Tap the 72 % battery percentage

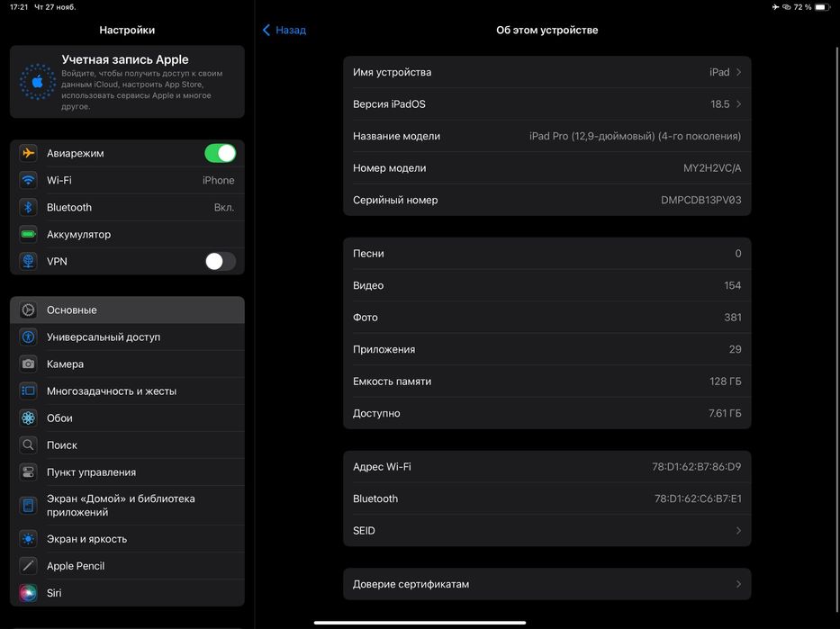click(x=802, y=7)
